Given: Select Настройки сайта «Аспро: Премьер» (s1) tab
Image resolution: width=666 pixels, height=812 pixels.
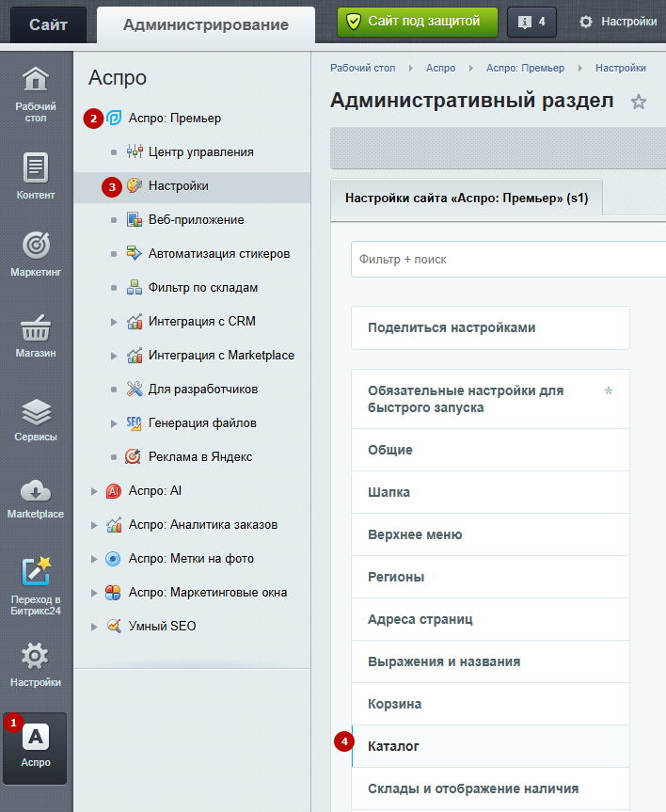Looking at the screenshot, I should (x=467, y=198).
